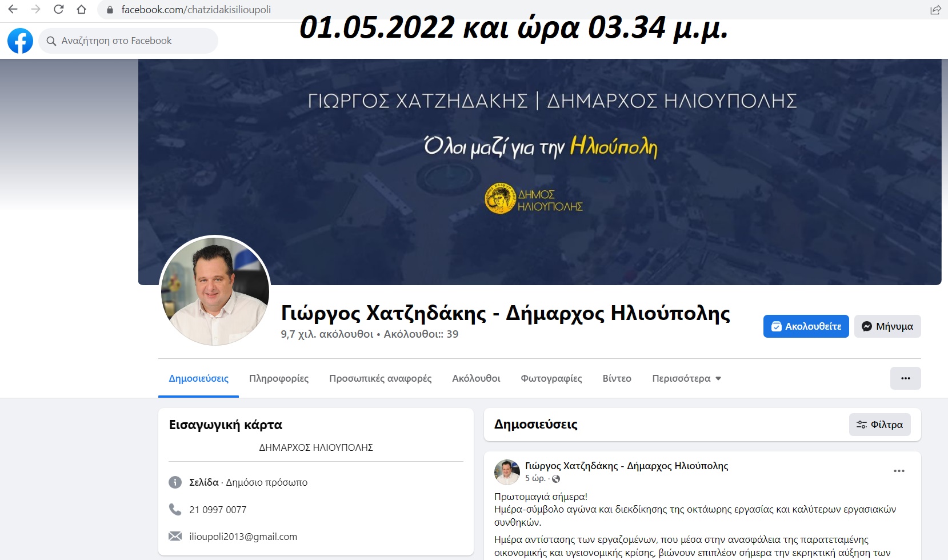This screenshot has height=560, width=948.
Task: Click the 'Ακολουθείτε' following button
Action: (806, 326)
